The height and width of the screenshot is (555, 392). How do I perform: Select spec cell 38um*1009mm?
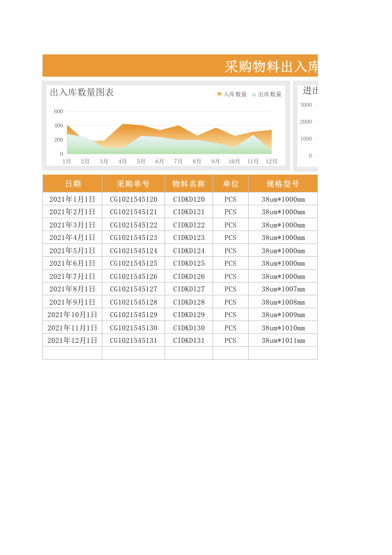point(283,315)
